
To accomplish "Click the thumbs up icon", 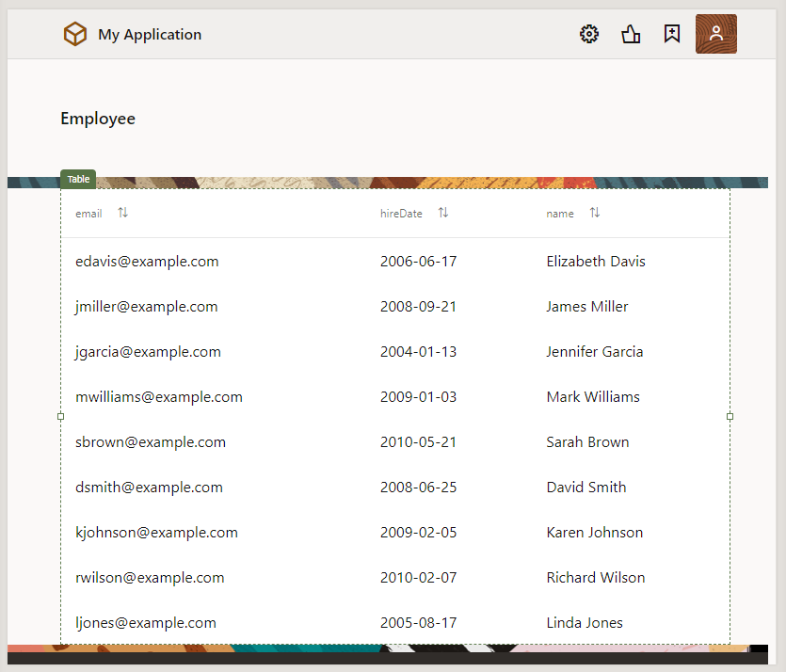I will click(x=631, y=35).
